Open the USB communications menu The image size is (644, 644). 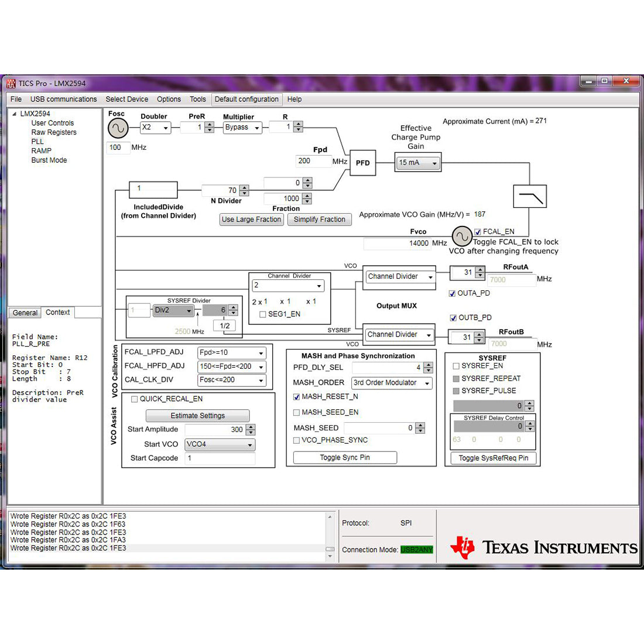(x=63, y=100)
